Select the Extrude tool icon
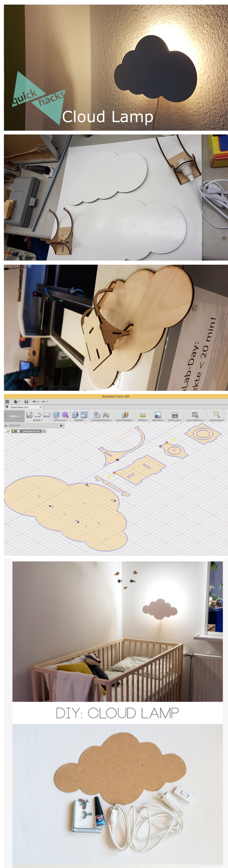Screen dimensions: 228x868 pos(57,415)
